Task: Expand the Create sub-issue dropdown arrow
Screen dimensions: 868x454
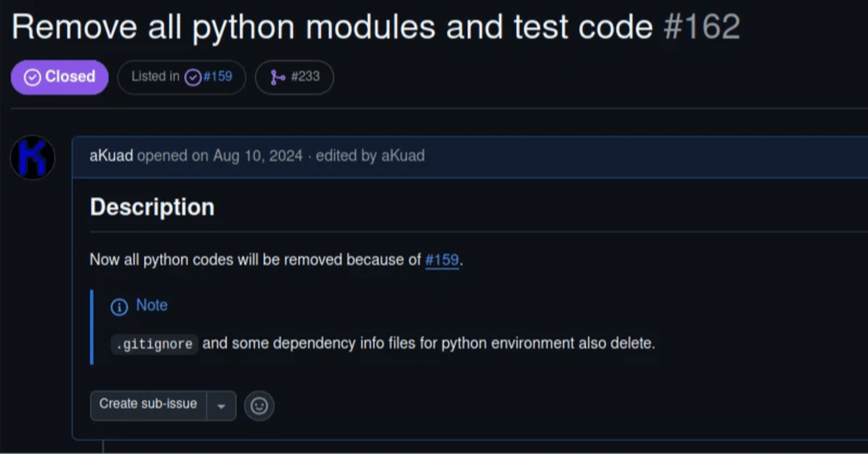Action: tap(221, 406)
